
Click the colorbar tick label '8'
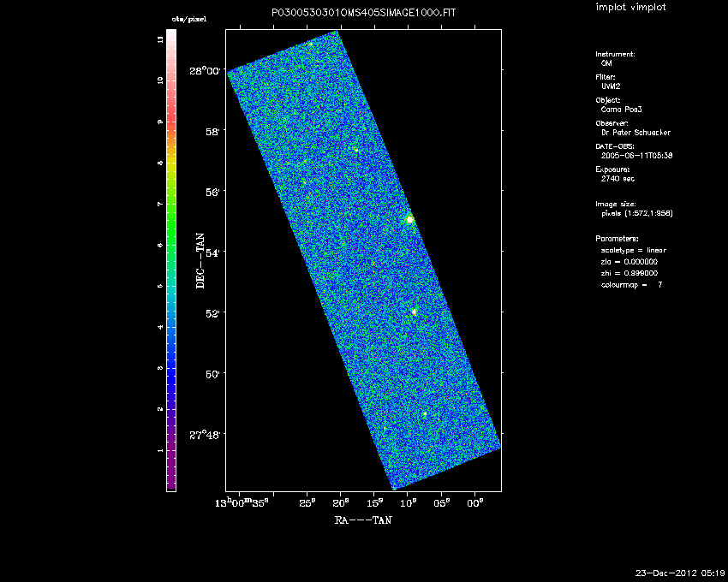click(161, 163)
